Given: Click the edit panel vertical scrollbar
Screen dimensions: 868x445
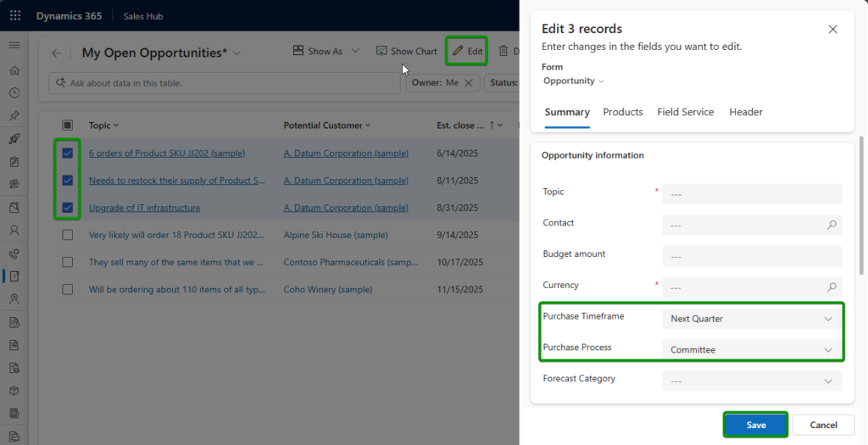Looking at the screenshot, I should pos(861,206).
